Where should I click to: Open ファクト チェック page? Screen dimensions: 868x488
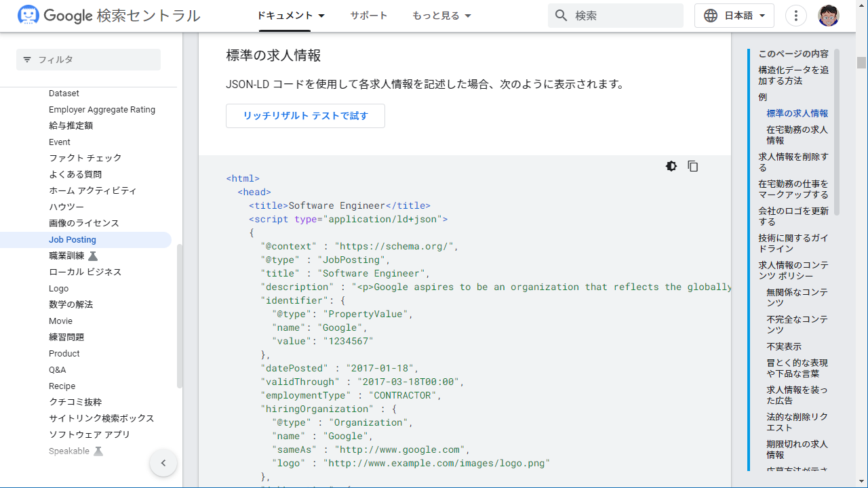[x=85, y=158]
